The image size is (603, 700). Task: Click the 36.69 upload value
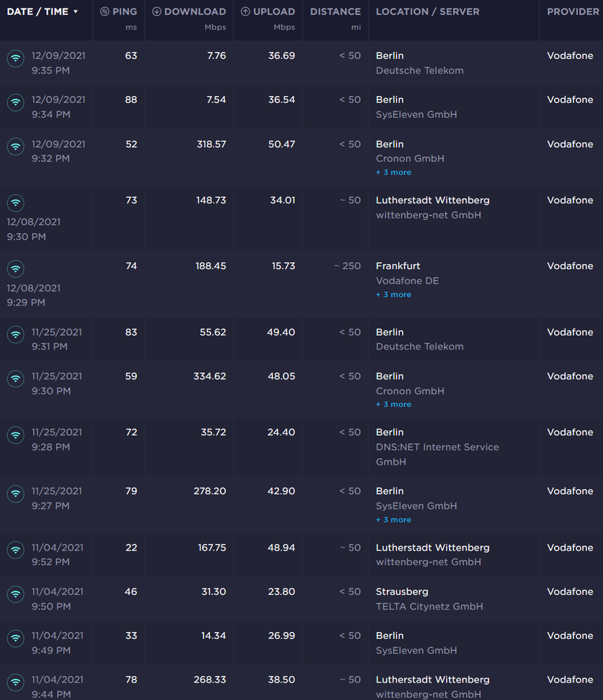point(282,56)
